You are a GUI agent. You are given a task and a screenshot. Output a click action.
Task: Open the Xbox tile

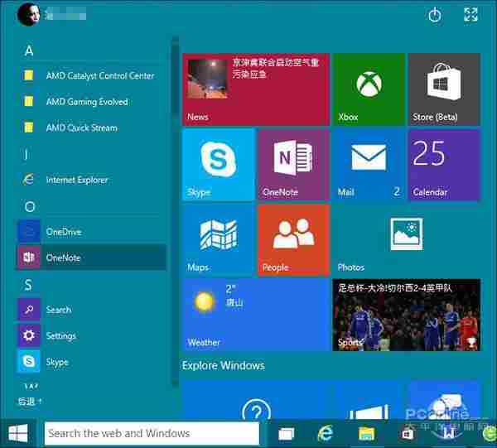pos(368,89)
